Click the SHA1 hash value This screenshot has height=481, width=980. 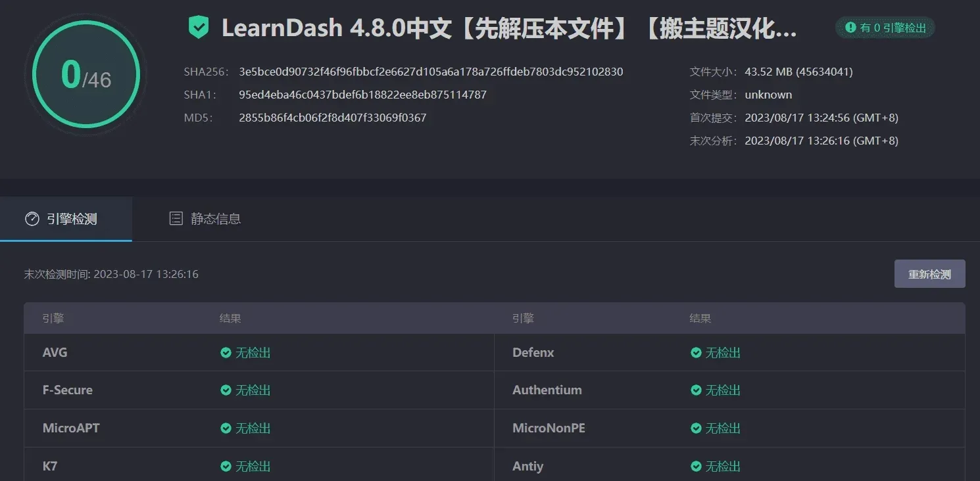click(362, 95)
